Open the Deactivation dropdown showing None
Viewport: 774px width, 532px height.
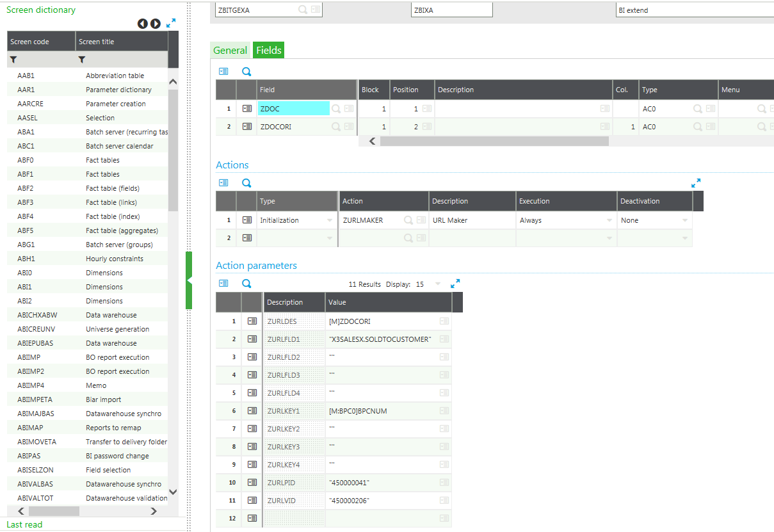[684, 220]
